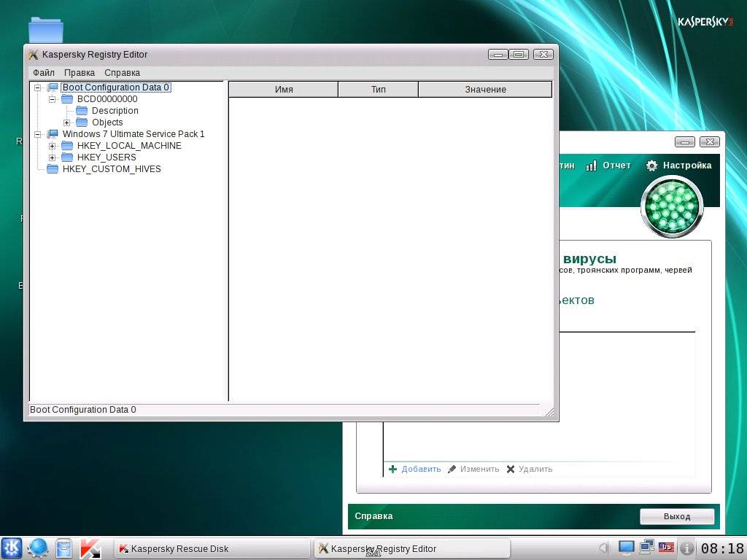The height and width of the screenshot is (560, 747).
Task: Open the file manager taskbar icon
Action: coord(63,548)
